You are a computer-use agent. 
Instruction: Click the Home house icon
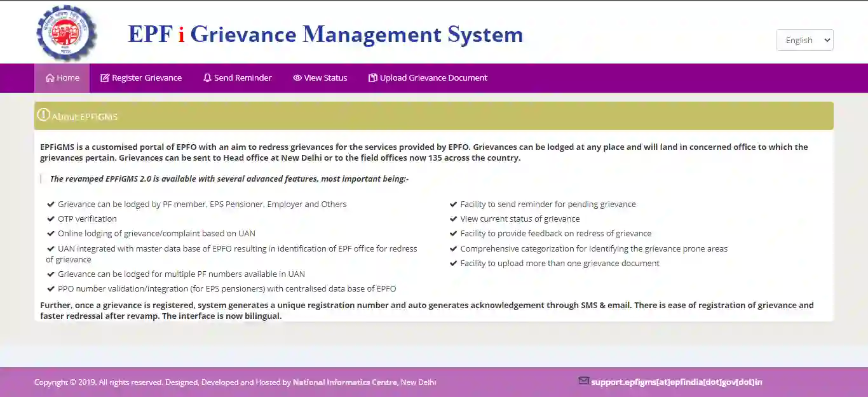click(x=50, y=77)
